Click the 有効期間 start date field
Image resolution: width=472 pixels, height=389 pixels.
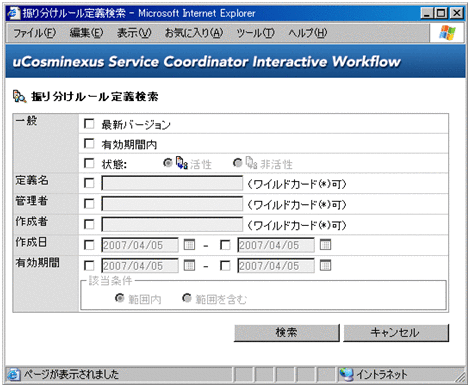[140, 266]
